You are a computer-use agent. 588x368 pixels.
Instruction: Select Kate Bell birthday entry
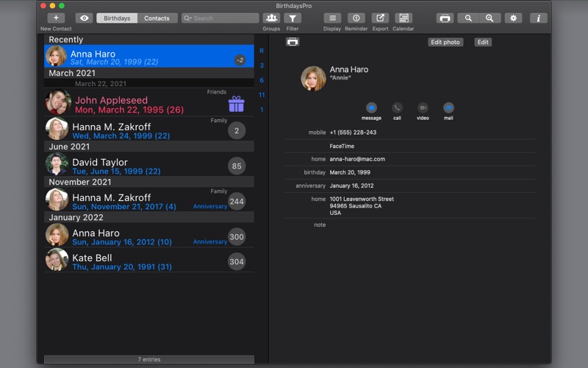coord(149,260)
